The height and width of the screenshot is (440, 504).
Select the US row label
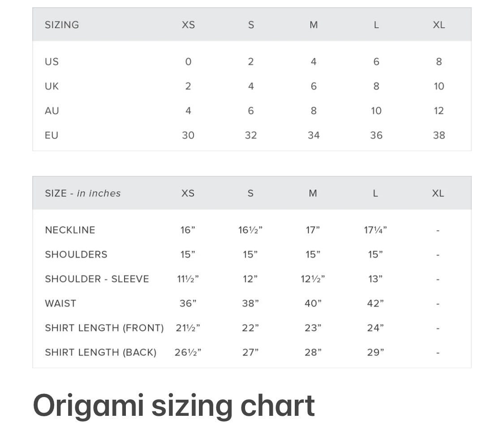[52, 62]
